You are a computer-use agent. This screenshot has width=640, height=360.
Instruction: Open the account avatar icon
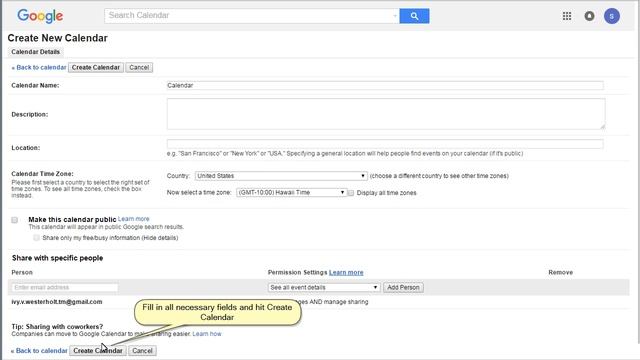[611, 16]
